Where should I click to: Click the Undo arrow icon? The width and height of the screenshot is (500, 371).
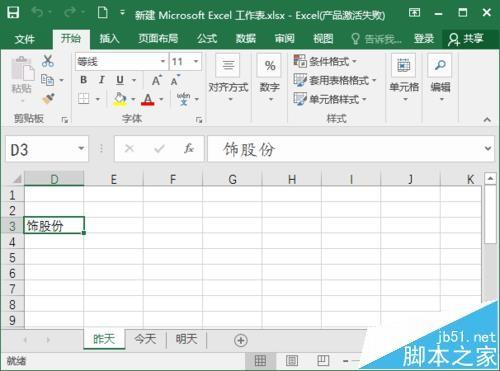pyautogui.click(x=37, y=13)
